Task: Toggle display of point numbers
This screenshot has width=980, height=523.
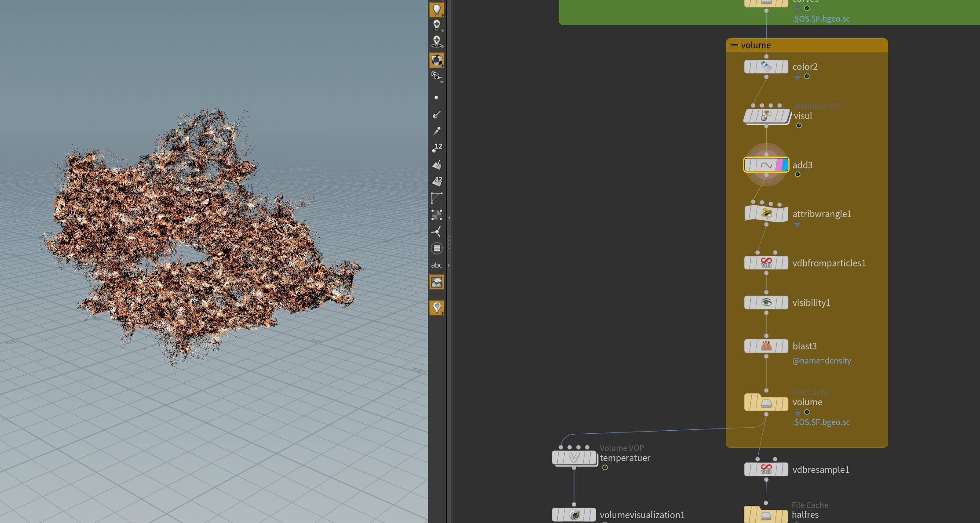Action: 436,148
